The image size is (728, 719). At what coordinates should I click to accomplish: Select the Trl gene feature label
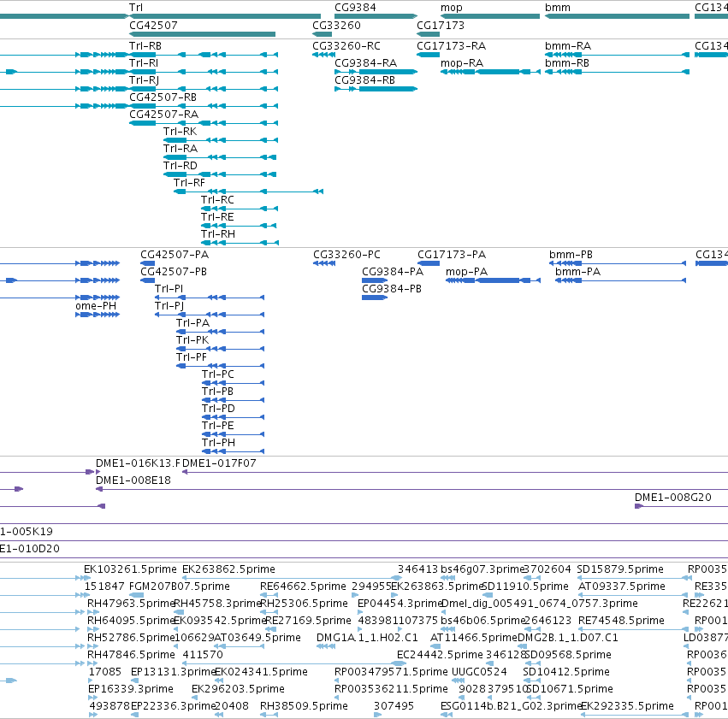pos(136,8)
